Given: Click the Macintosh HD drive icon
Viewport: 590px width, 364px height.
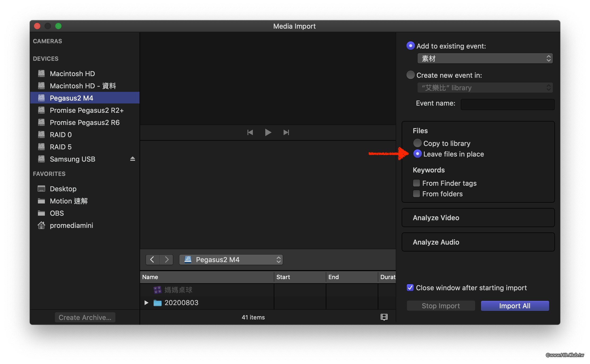Looking at the screenshot, I should pos(41,73).
